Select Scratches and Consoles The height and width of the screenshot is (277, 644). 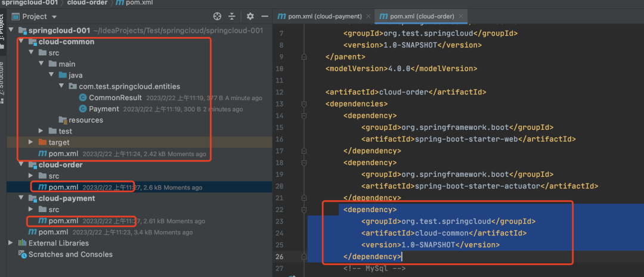[70, 254]
